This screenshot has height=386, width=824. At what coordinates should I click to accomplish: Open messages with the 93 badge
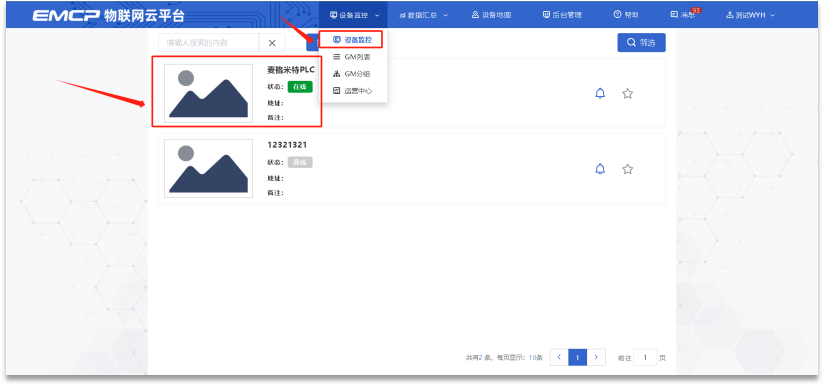click(x=684, y=15)
